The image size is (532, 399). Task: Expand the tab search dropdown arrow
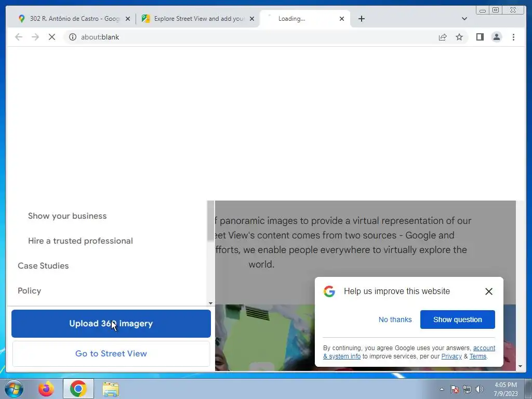[464, 19]
